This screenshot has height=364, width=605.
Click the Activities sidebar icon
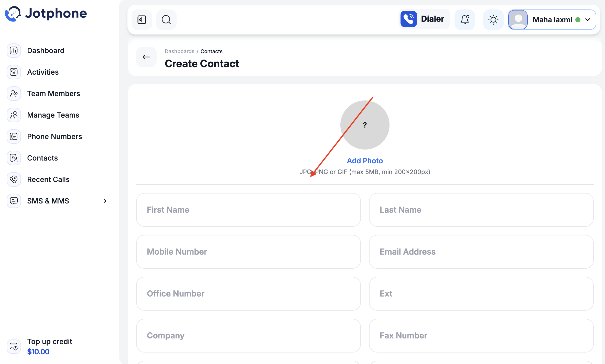point(14,72)
